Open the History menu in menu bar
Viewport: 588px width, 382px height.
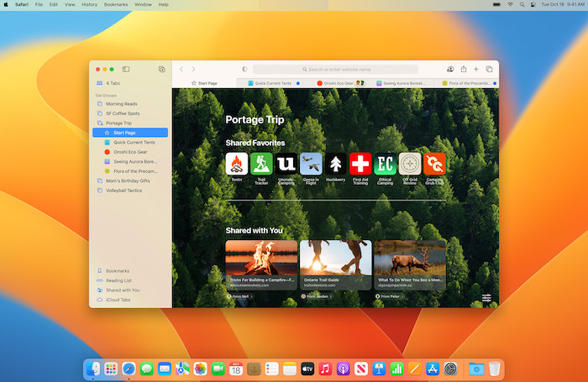tap(89, 4)
